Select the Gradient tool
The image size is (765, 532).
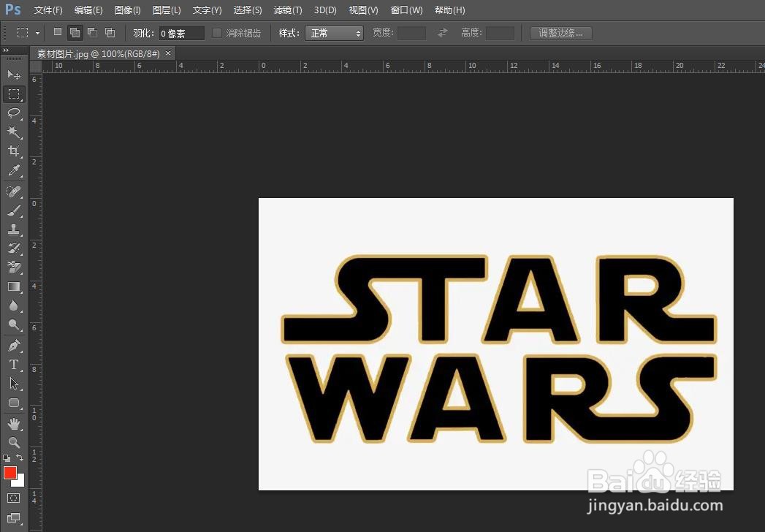[14, 286]
